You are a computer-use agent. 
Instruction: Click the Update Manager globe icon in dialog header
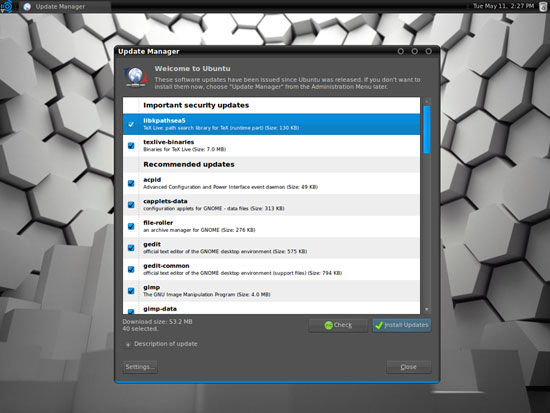pyautogui.click(x=135, y=76)
